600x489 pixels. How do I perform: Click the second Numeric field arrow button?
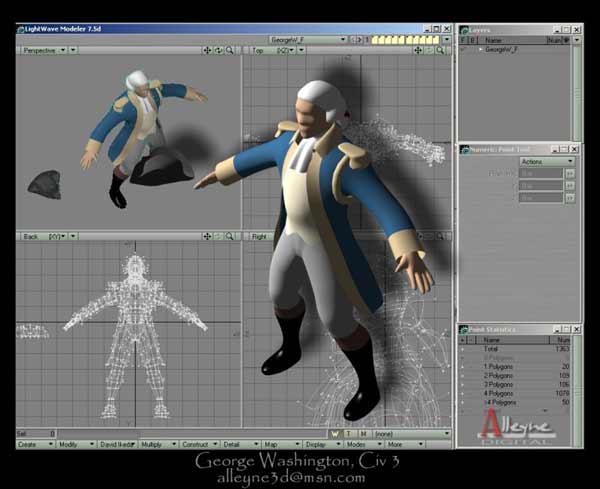click(x=570, y=186)
